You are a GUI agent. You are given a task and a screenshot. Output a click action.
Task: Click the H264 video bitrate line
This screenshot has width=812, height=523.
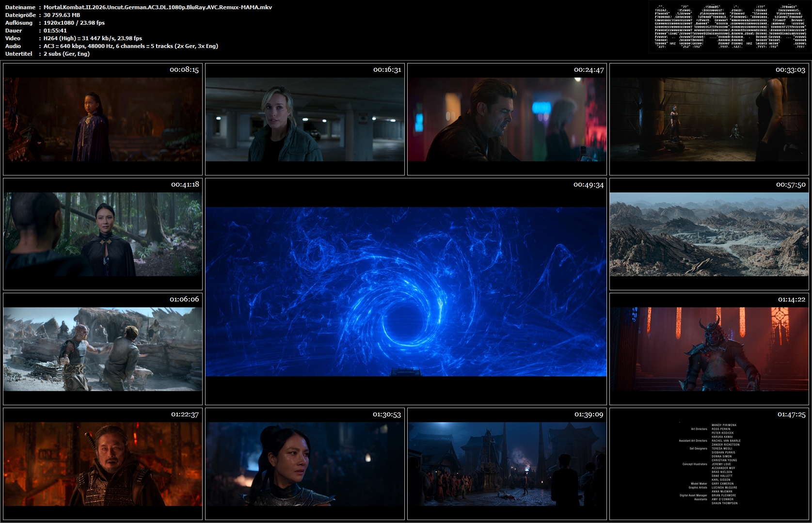click(x=93, y=38)
